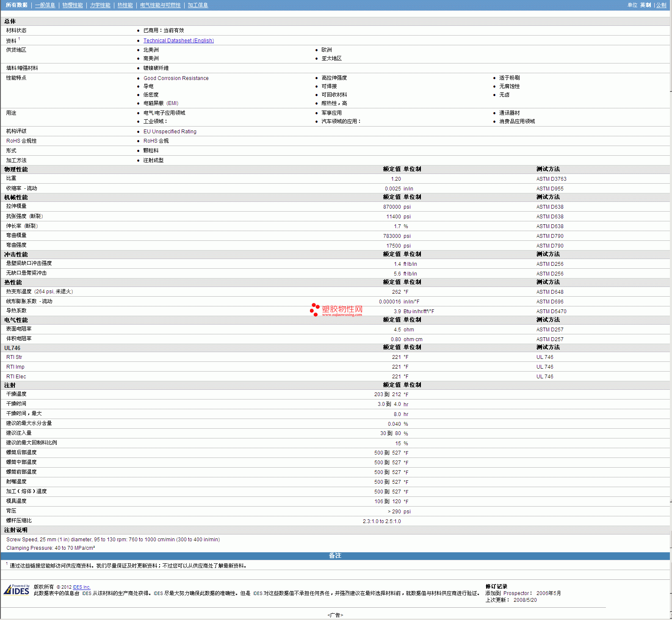672x620 pixels.
Task: Go to the 力学性能 tab
Action: click(x=100, y=5)
